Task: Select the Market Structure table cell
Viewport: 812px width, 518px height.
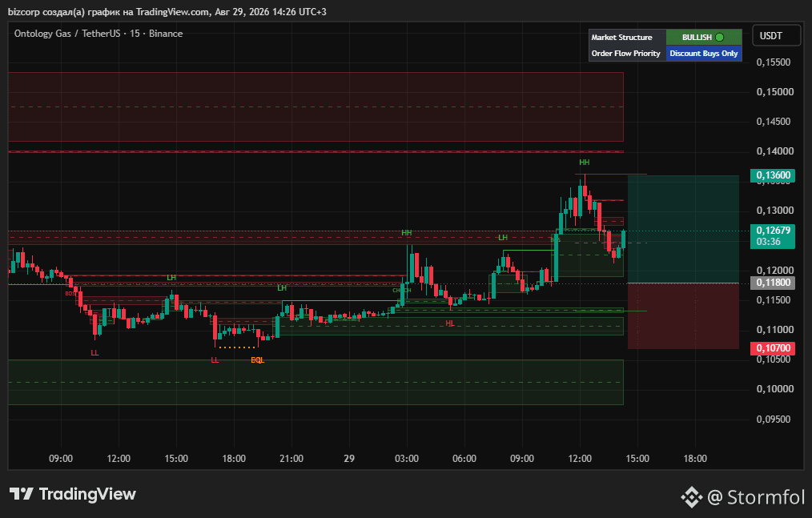Action: (627, 38)
